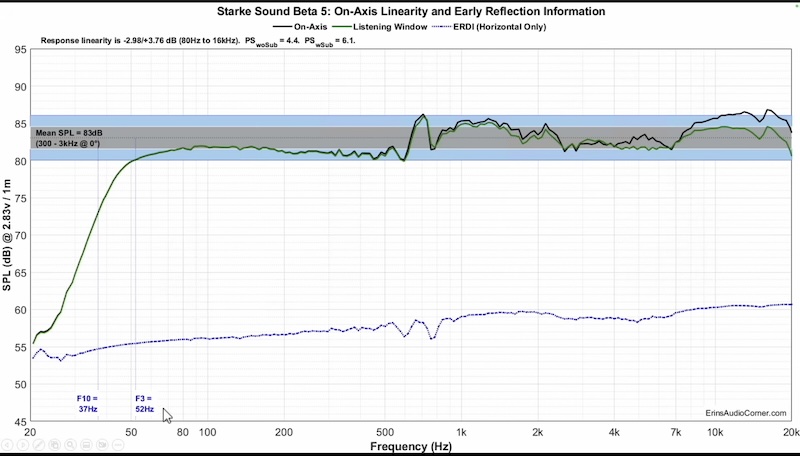Screen dimensions: 800x456
Task: Toggle camera icon in slideshow controls
Action: (102, 445)
